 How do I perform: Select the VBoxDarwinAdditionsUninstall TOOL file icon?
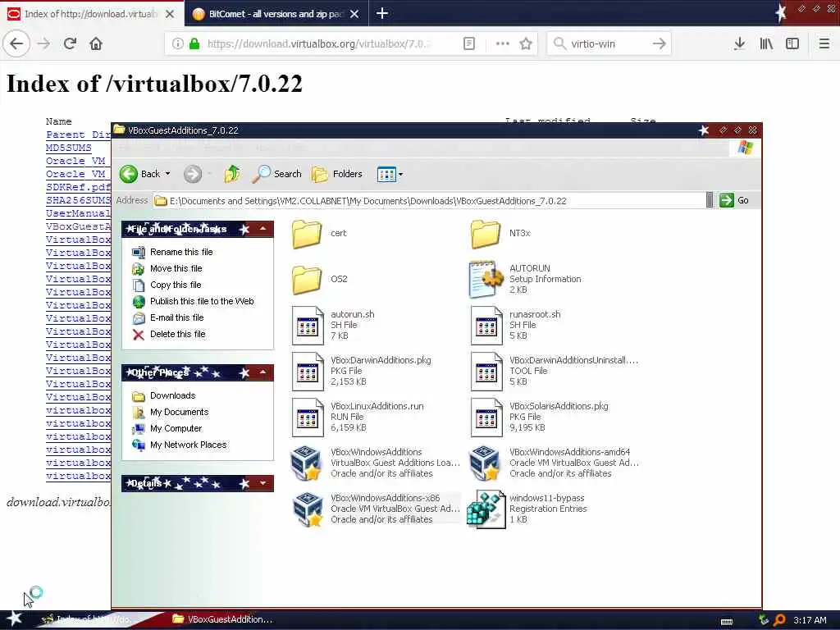486,372
